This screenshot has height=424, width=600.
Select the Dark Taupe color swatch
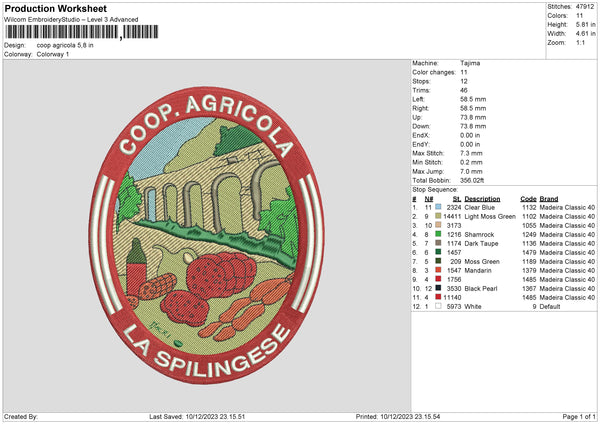[x=438, y=243]
